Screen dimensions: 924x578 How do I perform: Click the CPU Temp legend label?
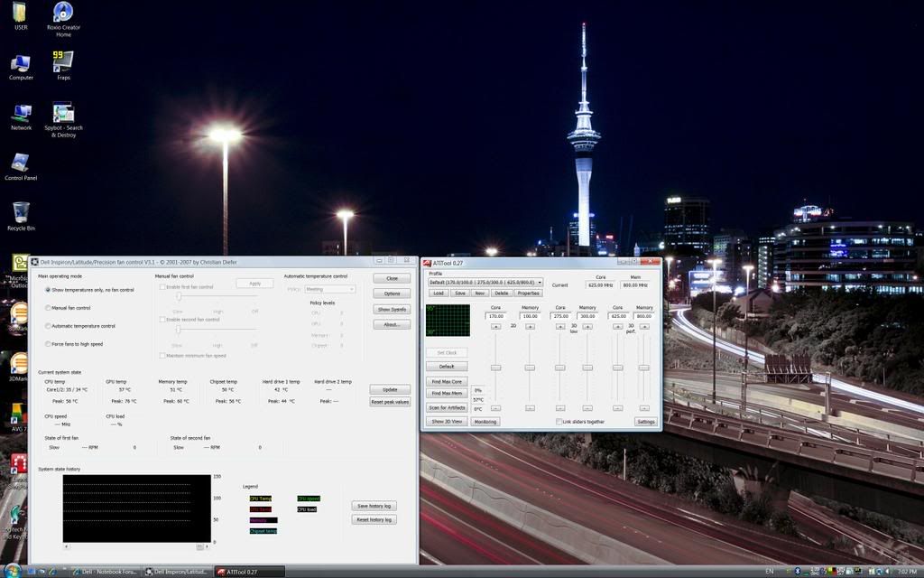pyautogui.click(x=261, y=499)
